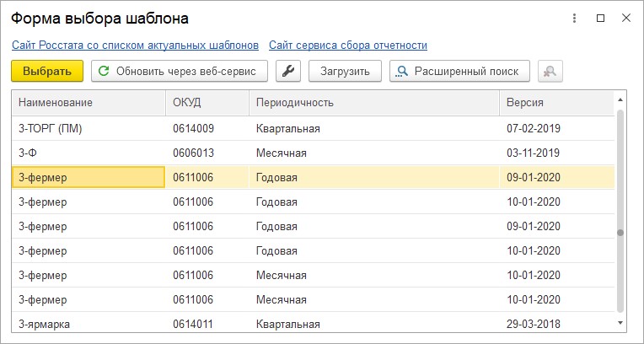The image size is (644, 344).
Task: Open the three-dot more options menu
Action: click(x=575, y=18)
